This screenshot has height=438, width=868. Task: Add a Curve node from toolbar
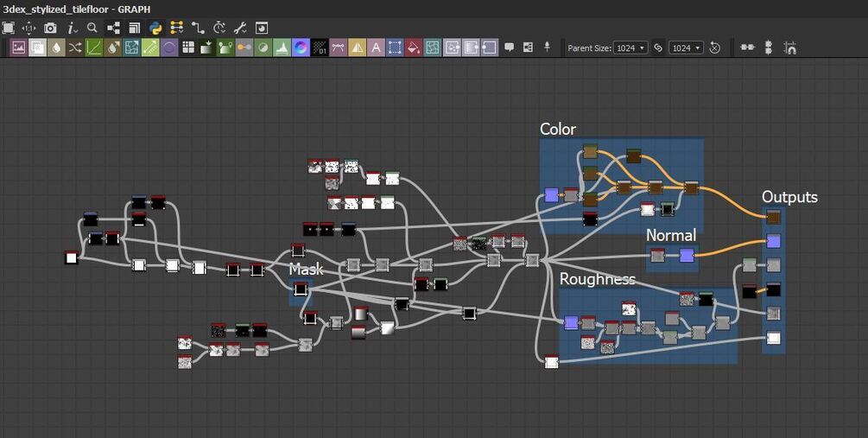(94, 48)
